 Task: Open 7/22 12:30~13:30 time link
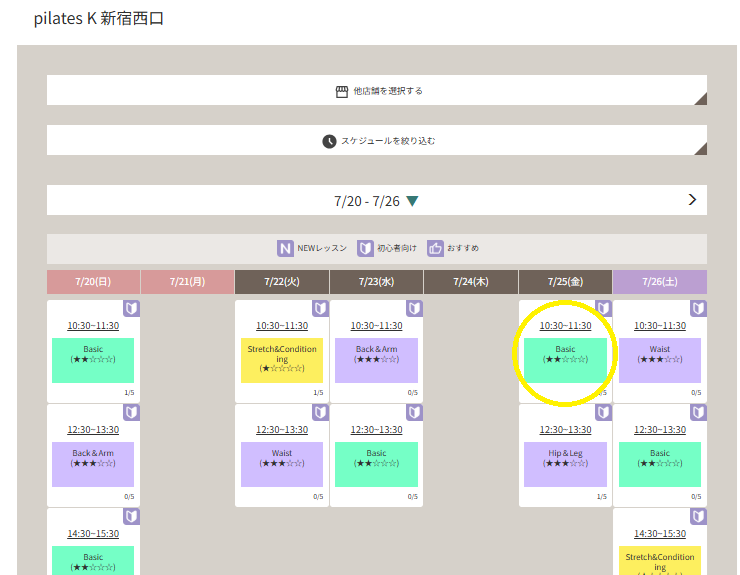point(282,430)
